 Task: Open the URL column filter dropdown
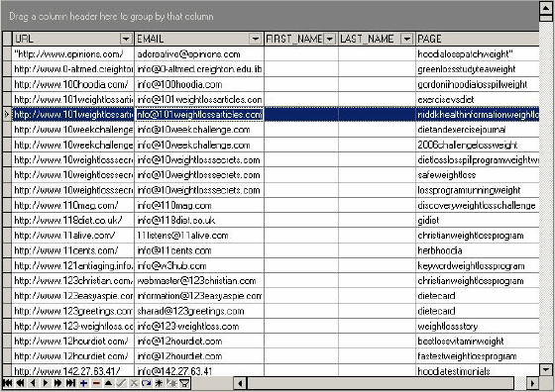click(x=126, y=39)
